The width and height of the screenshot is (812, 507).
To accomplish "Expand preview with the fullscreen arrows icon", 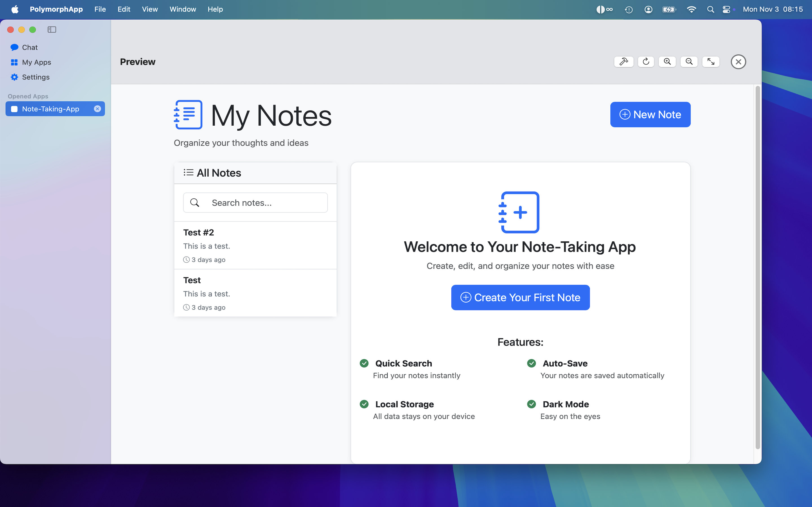I will pos(711,62).
